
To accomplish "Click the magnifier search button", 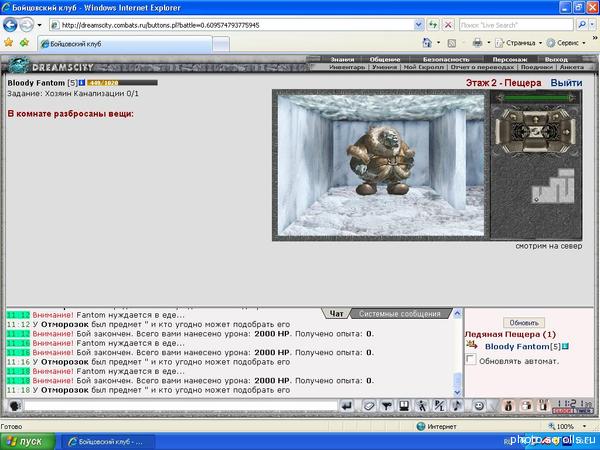I will coord(582,25).
